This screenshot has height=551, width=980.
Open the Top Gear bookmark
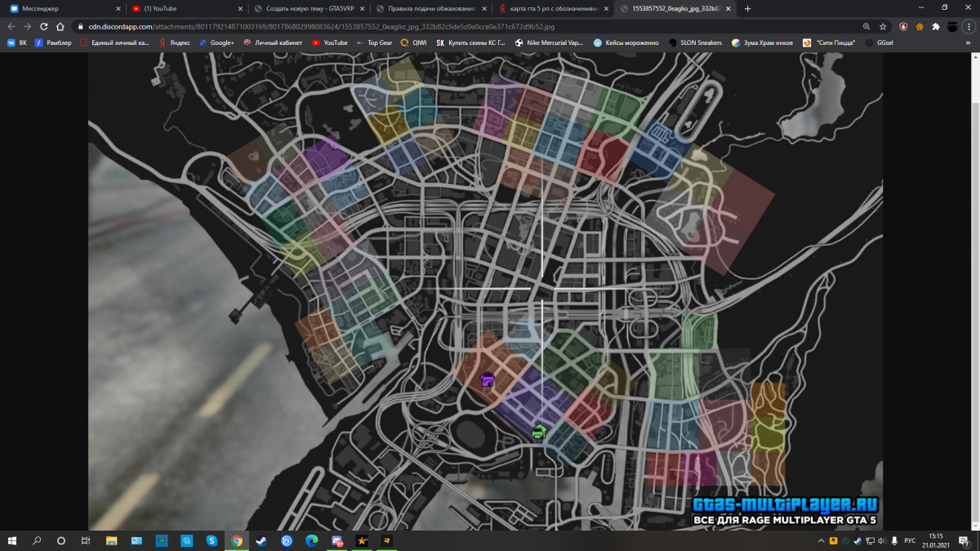(x=379, y=42)
